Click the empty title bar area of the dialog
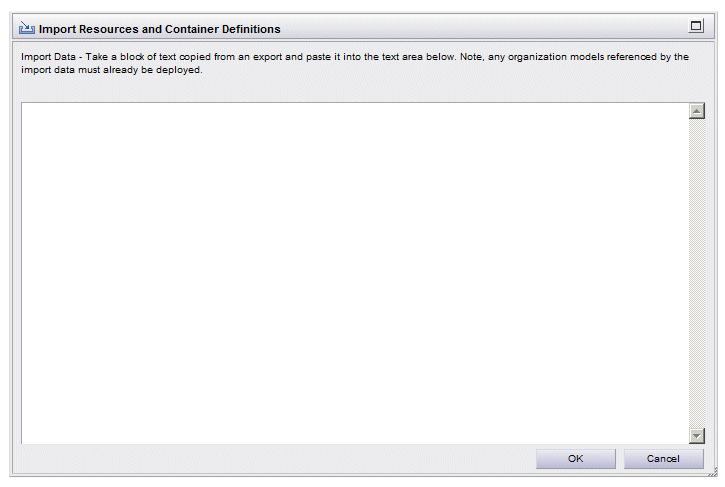The height and width of the screenshot is (487, 725). 483,28
